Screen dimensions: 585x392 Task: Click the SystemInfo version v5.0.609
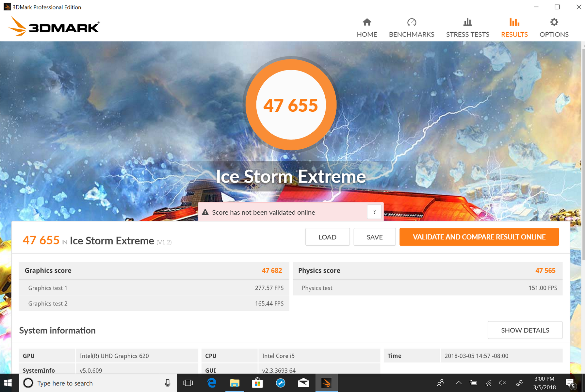91,370
